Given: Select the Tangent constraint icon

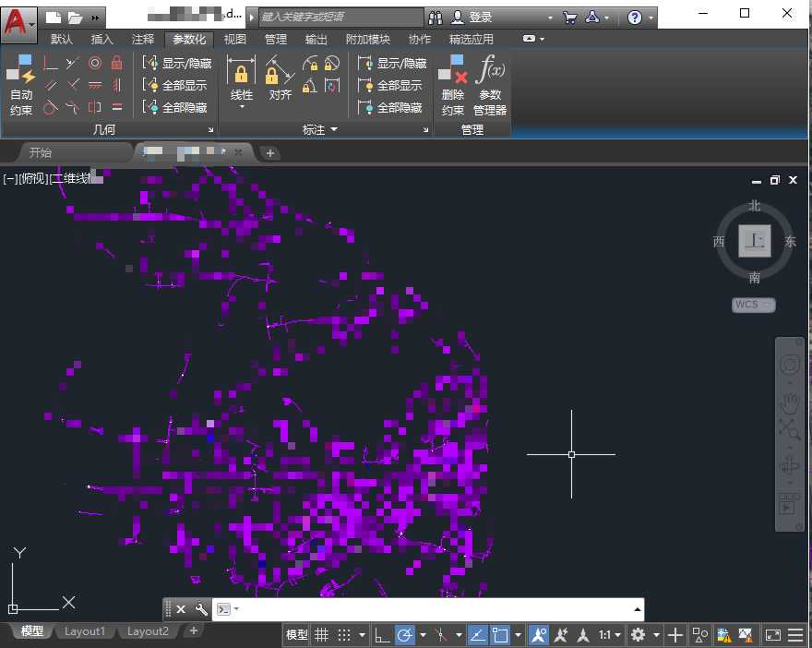Looking at the screenshot, I should (x=50, y=107).
